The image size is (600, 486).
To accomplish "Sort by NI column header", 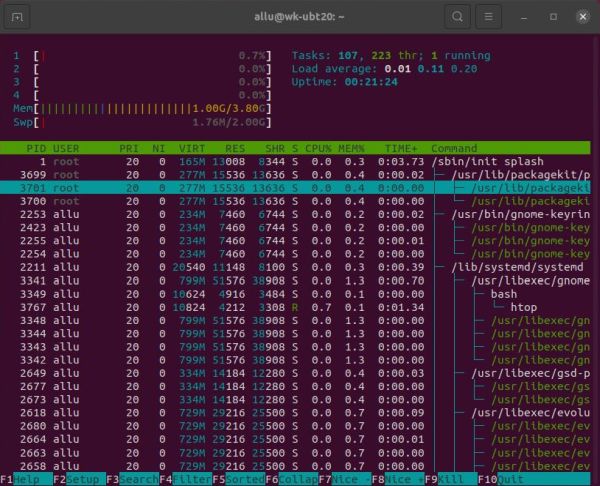I will click(x=158, y=148).
